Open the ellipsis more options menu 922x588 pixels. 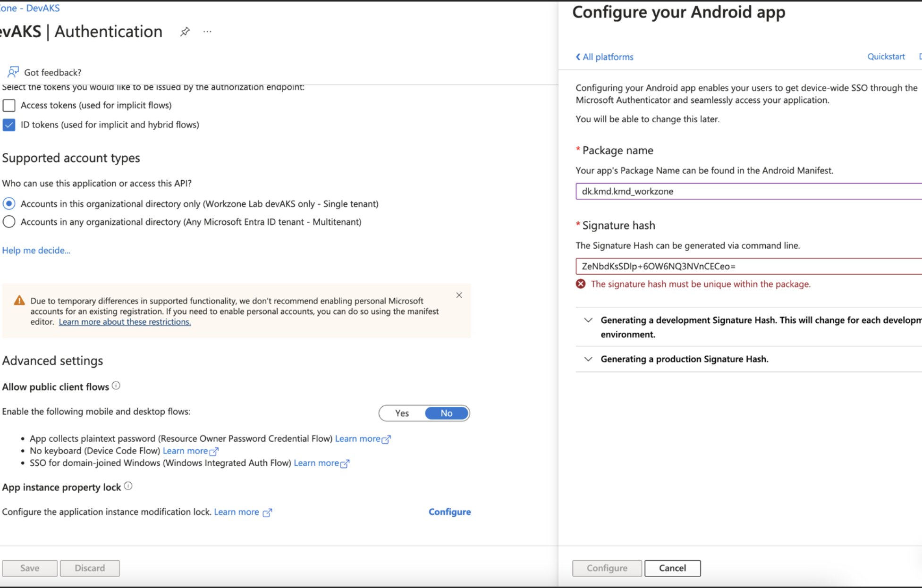pos(207,32)
